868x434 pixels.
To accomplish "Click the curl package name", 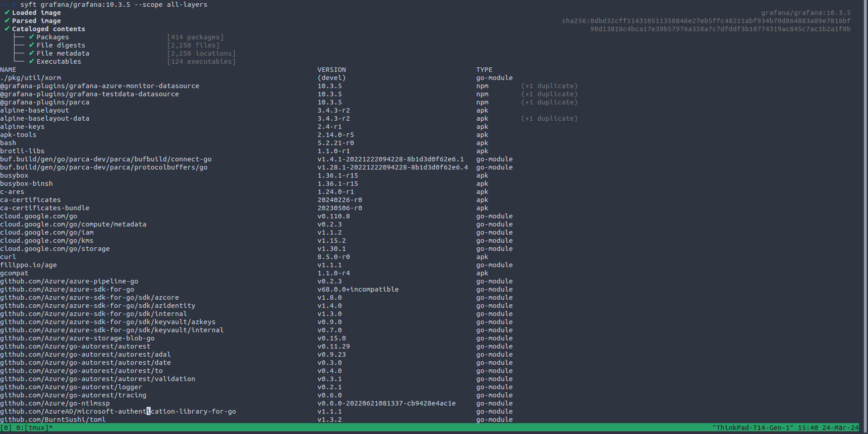I will click(8, 257).
